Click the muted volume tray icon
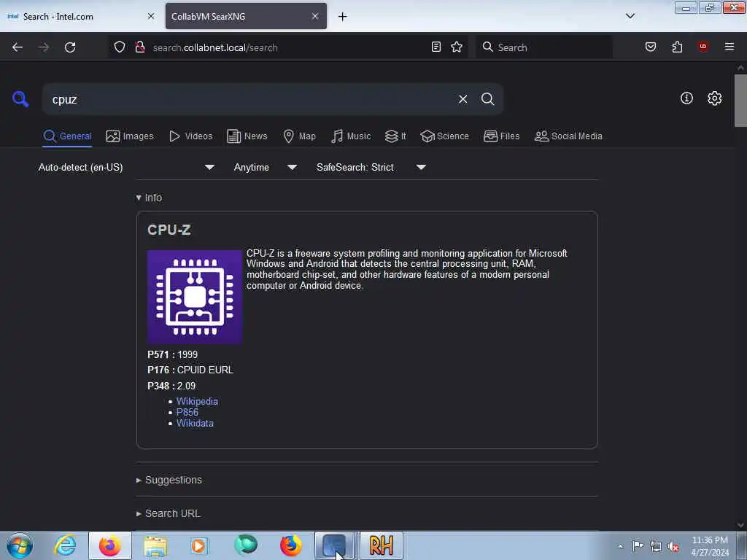747x560 pixels. 673,546
